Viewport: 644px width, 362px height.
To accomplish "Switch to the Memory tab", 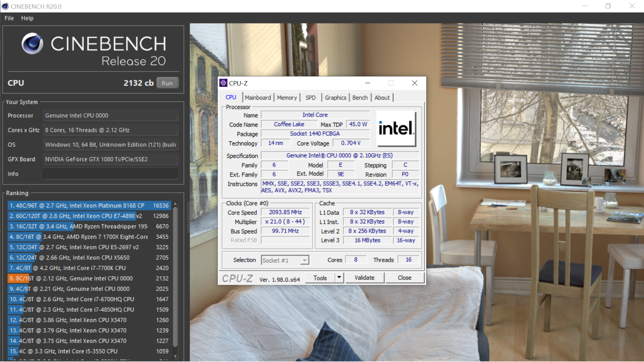I will [x=287, y=98].
